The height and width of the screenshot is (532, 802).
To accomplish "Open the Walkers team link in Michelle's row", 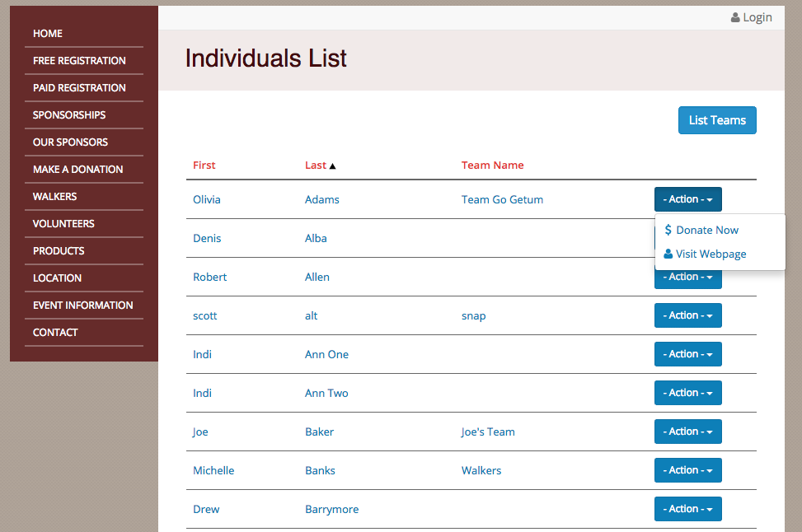I will click(x=481, y=471).
